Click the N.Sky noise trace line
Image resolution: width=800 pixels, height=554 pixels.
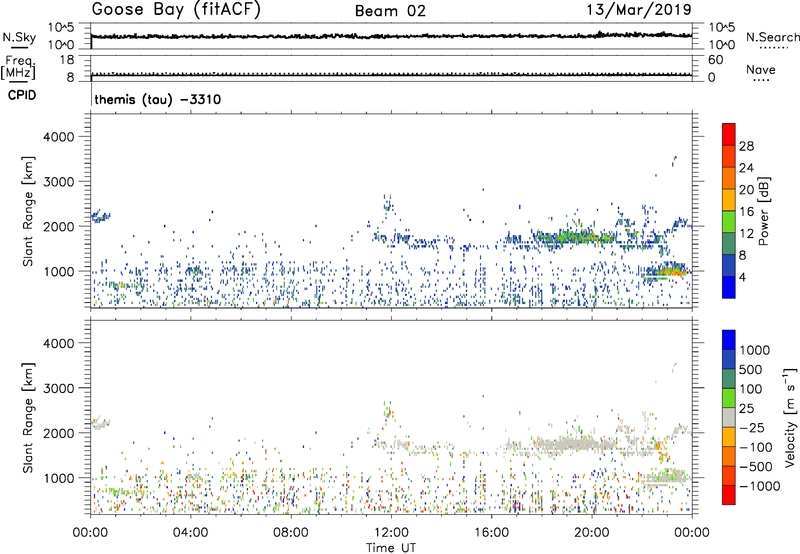point(391,36)
